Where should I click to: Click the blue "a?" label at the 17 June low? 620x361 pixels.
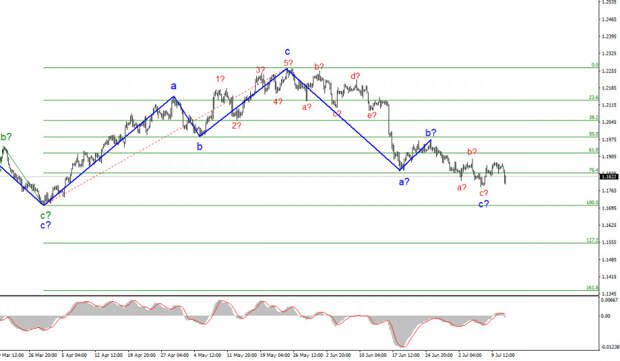pos(404,182)
